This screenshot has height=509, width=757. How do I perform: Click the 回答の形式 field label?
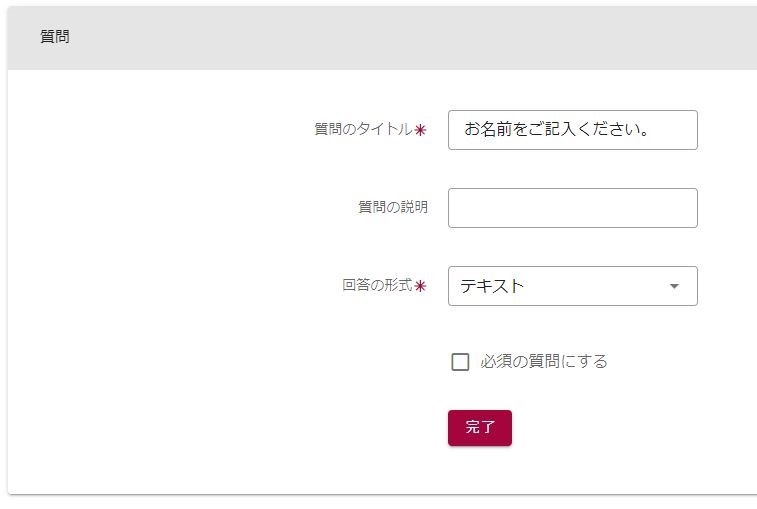click(377, 285)
